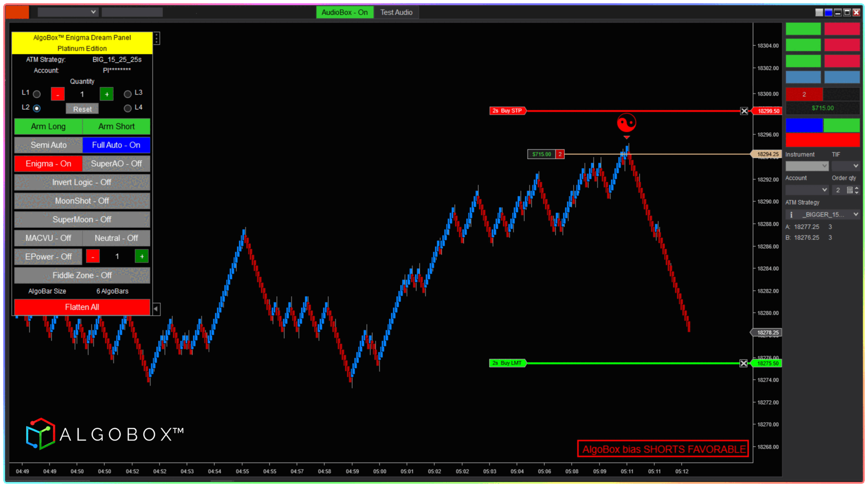This screenshot has height=487, width=868.
Task: Increase EPower value with green plus button
Action: [142, 257]
